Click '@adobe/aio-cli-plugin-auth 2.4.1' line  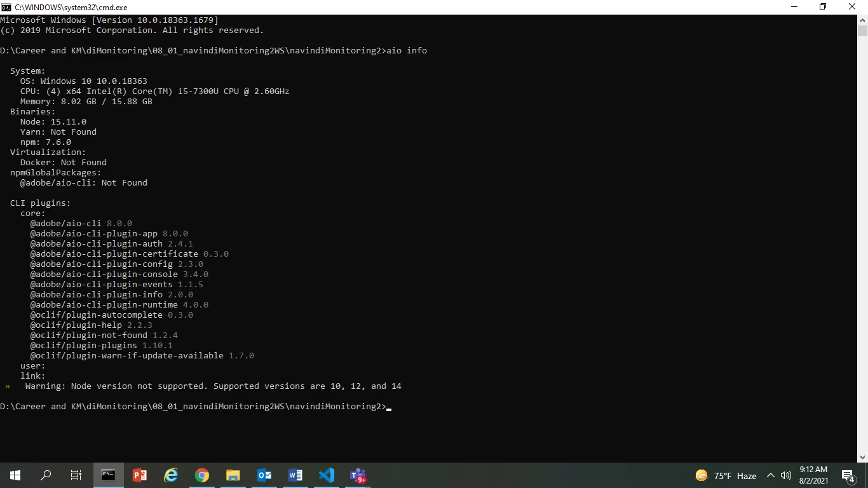pyautogui.click(x=112, y=243)
